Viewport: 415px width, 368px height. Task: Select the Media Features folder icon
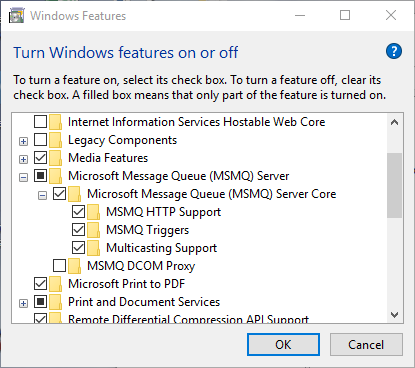[x=55, y=158]
